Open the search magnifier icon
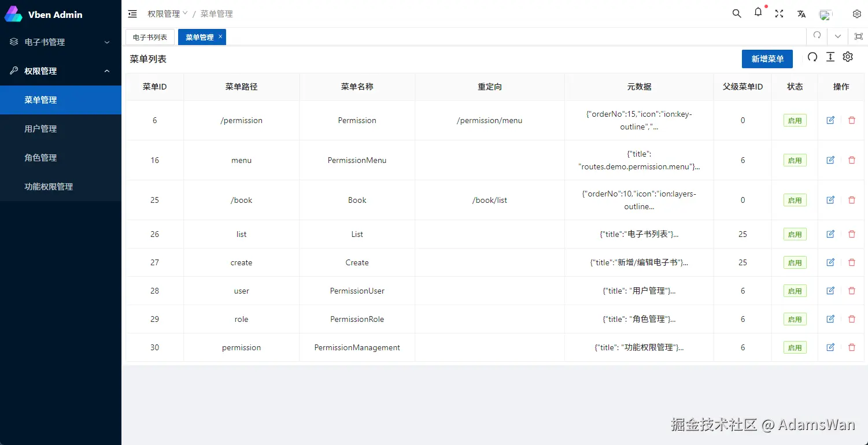868x445 pixels. pos(737,14)
